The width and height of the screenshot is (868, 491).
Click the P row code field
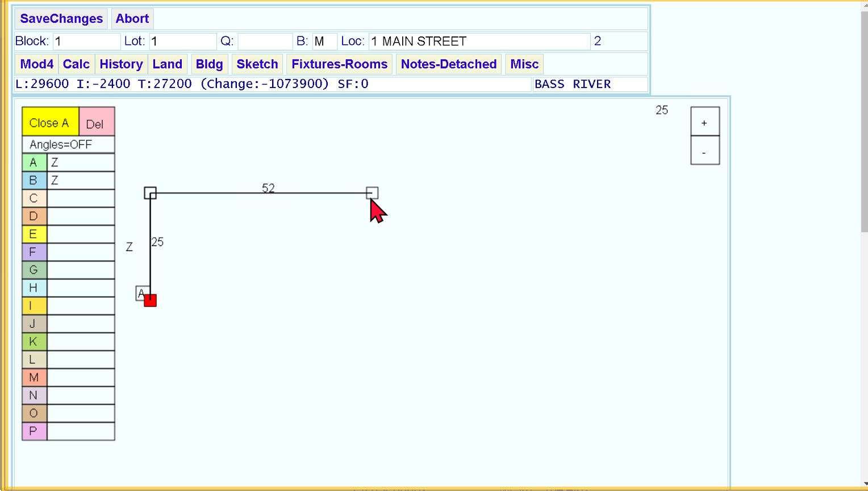point(81,431)
